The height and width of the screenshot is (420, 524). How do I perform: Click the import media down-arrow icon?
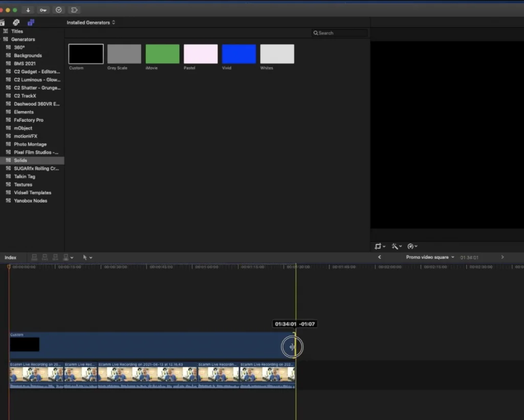28,10
